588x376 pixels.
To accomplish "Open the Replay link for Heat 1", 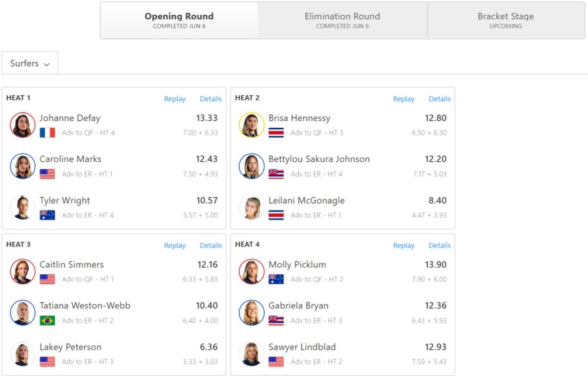I will point(175,99).
